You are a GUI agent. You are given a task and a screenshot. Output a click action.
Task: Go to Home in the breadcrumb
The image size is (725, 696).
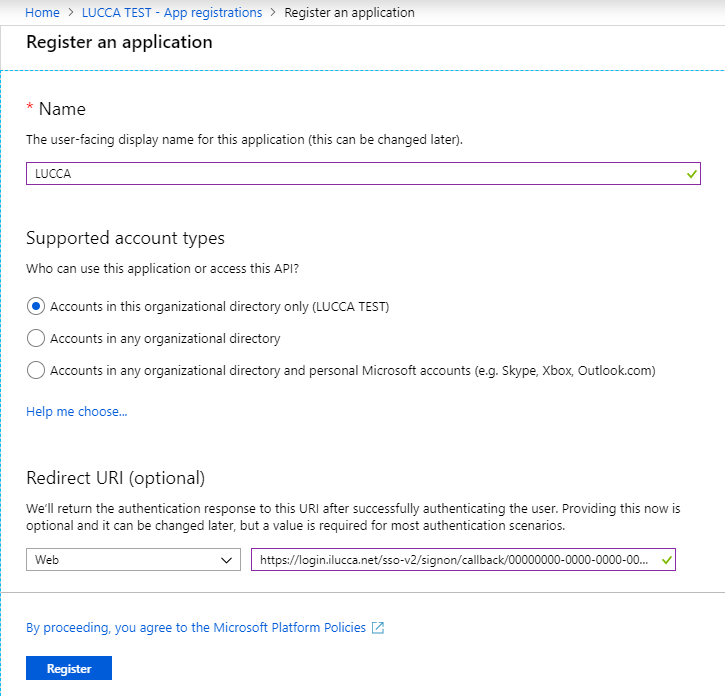point(42,12)
